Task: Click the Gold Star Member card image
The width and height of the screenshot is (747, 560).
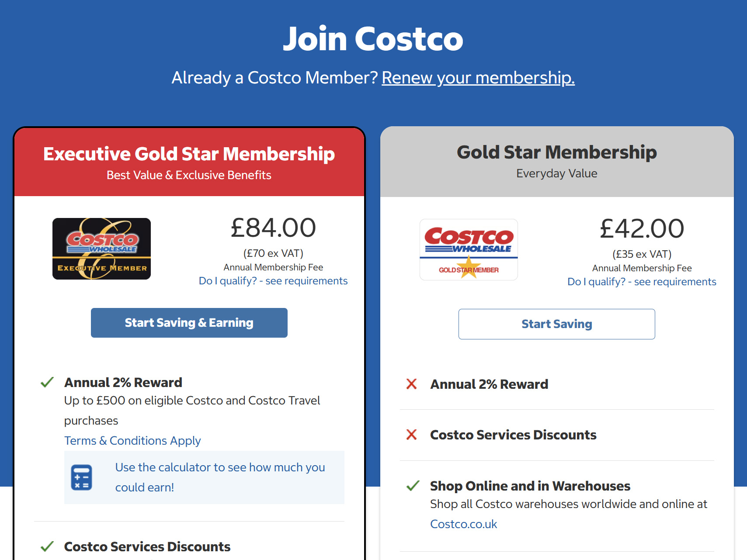Action: point(469,249)
